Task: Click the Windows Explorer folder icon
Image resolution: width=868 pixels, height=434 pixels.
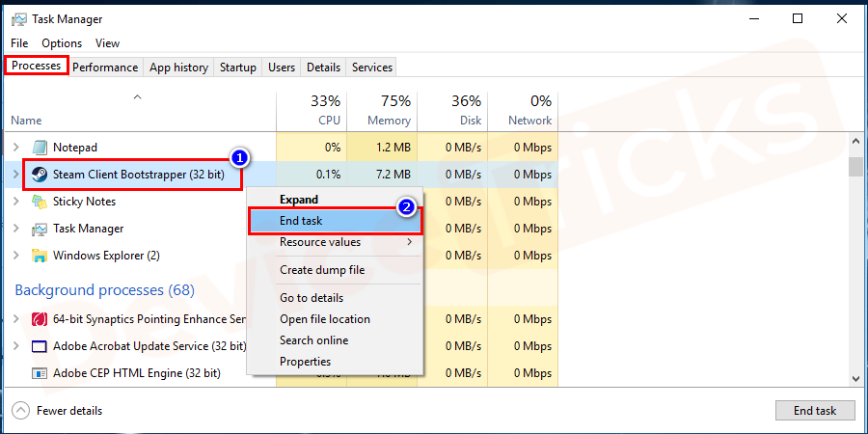Action: point(41,256)
